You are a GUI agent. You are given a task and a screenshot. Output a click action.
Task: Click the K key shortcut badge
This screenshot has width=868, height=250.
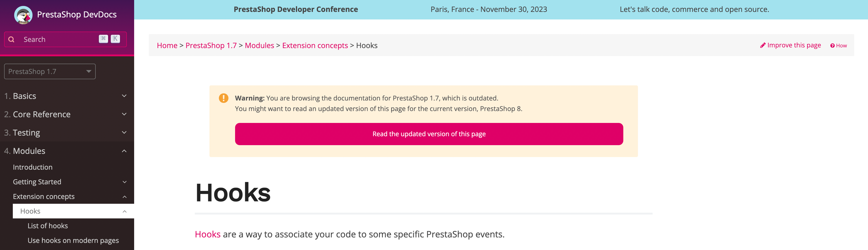tap(115, 39)
